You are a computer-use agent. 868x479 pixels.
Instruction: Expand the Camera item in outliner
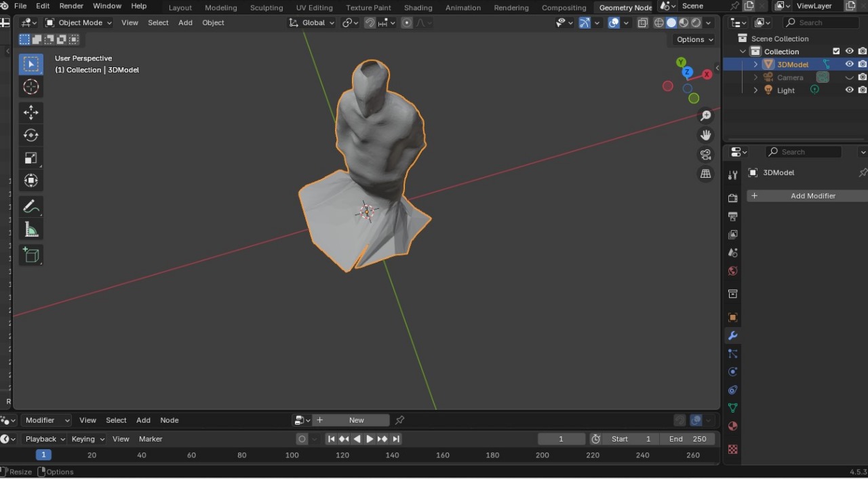755,77
